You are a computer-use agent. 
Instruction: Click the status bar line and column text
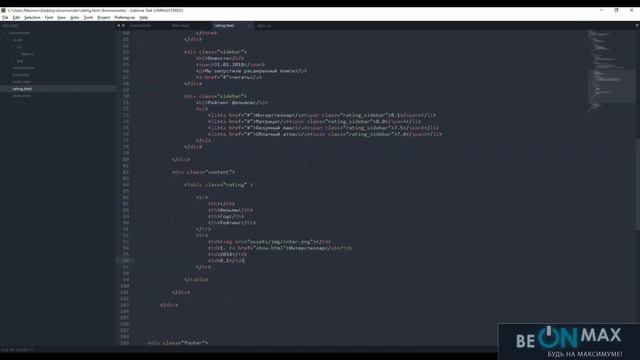coord(17,350)
